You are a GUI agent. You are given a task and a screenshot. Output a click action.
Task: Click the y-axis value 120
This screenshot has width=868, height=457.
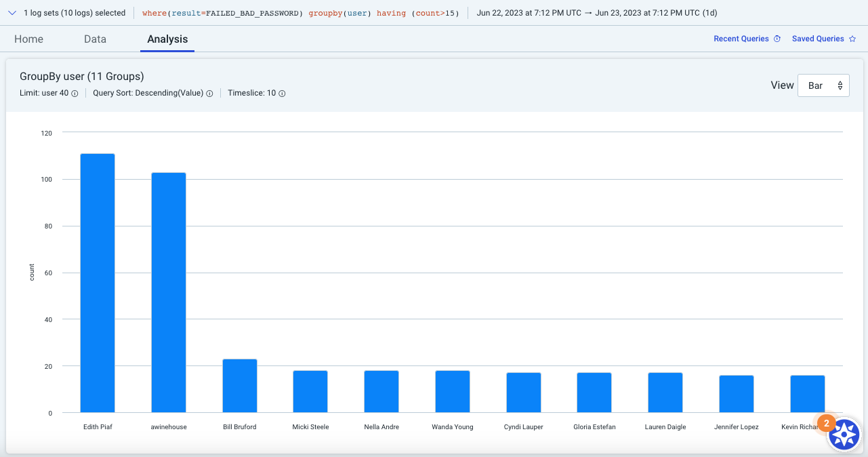point(46,133)
